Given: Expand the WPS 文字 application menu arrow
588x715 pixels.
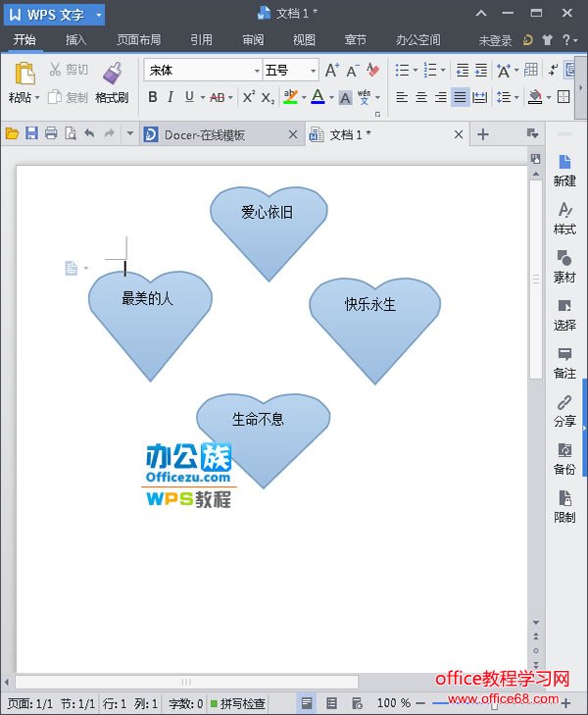Looking at the screenshot, I should click(x=98, y=15).
